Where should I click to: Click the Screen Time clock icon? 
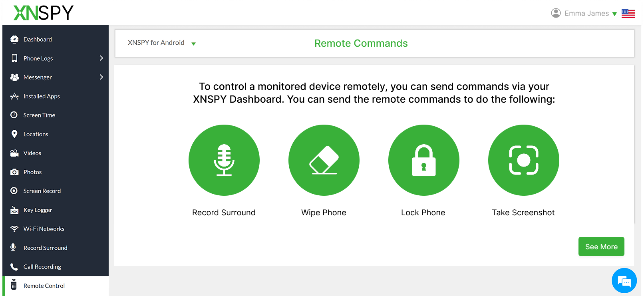[x=14, y=115]
